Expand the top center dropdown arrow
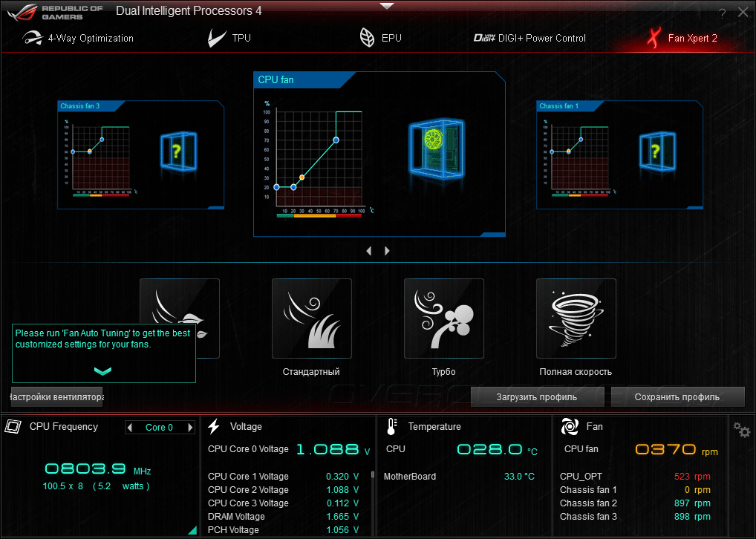The image size is (756, 539). coord(387,6)
